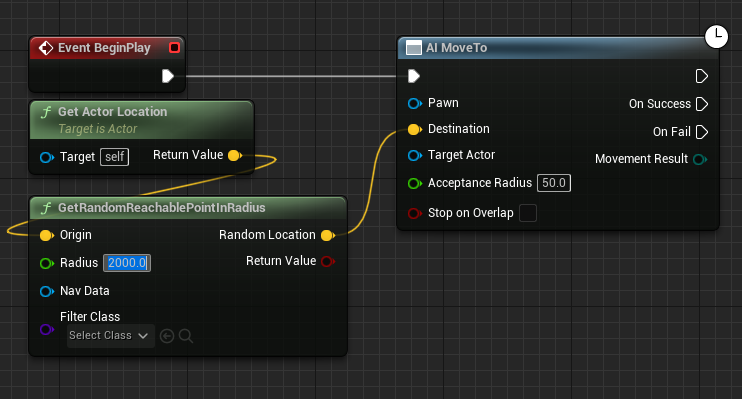Click the Use Selected Asset arrow icon

point(167,336)
